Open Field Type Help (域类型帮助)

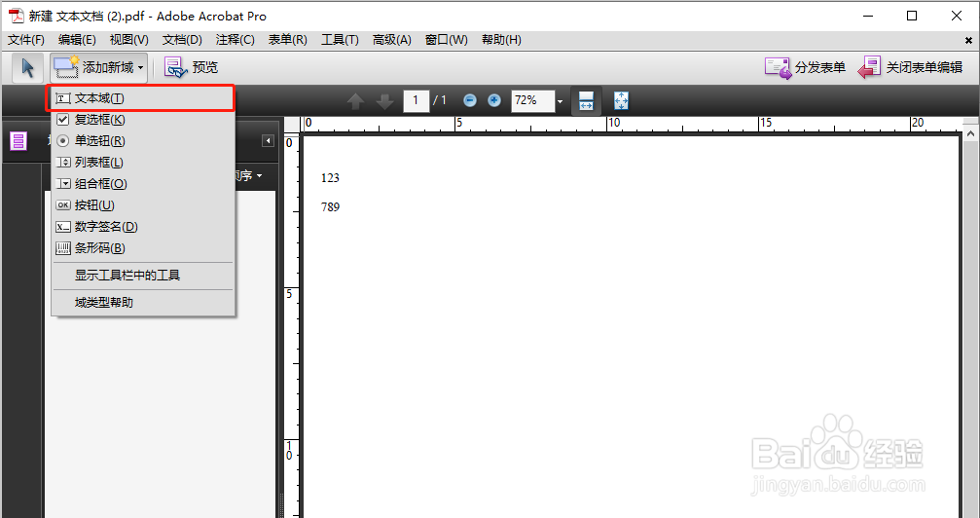(143, 303)
